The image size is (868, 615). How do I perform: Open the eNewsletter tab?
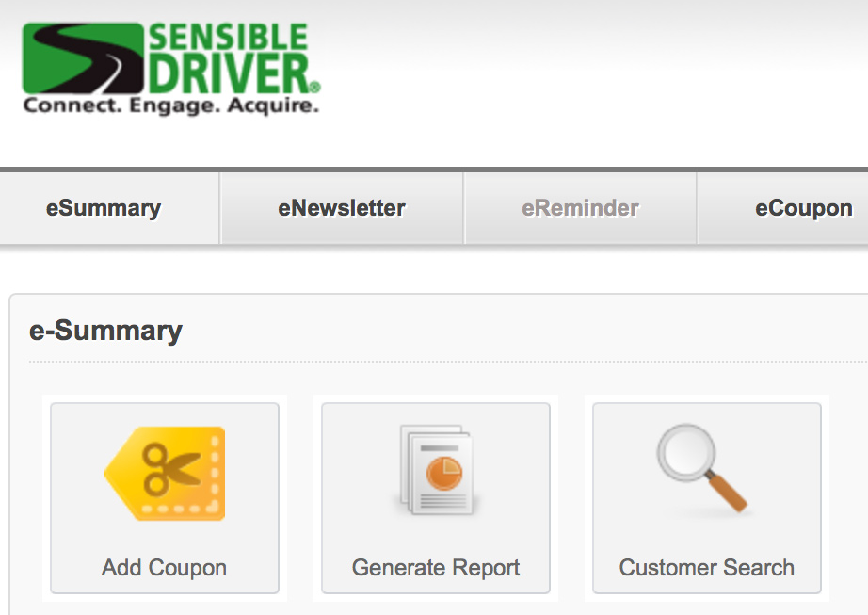tap(342, 208)
